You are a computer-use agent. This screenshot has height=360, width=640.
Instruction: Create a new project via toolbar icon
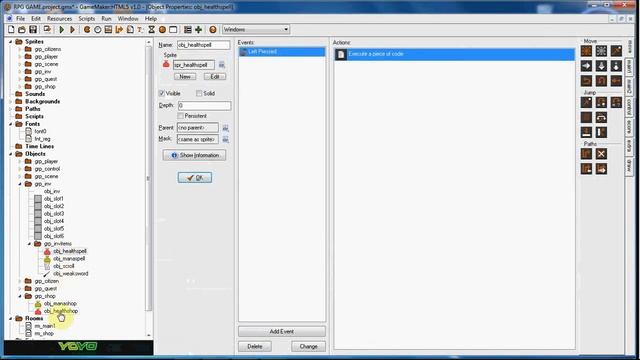pos(11,29)
